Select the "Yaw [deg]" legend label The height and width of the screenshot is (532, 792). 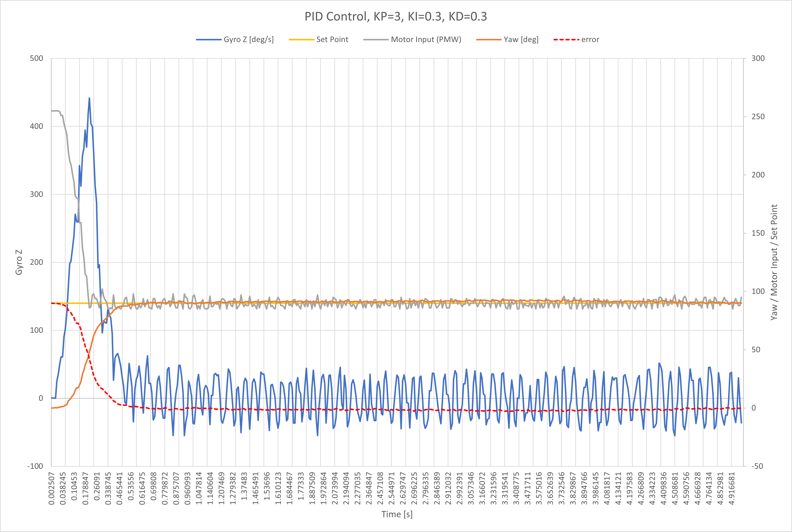[521, 39]
